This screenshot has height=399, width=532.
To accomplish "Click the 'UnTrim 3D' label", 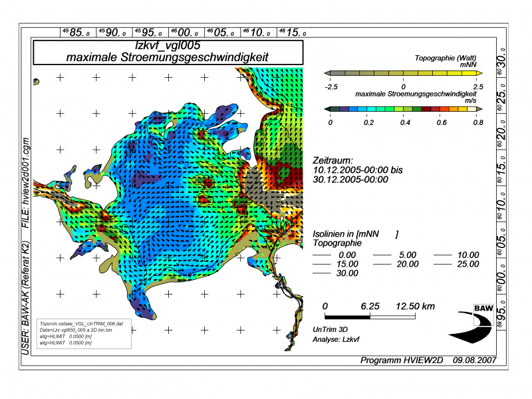I will (x=330, y=329).
